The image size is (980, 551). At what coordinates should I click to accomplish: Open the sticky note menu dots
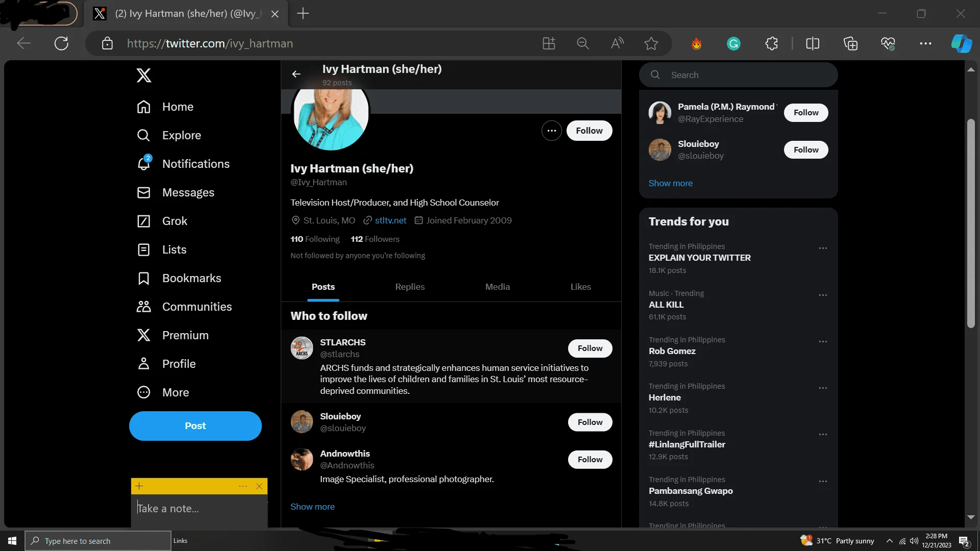point(243,486)
